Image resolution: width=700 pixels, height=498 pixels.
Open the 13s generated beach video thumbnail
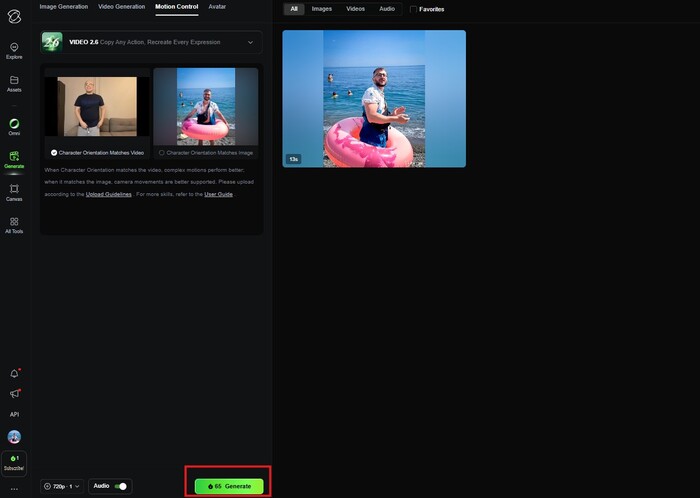pyautogui.click(x=374, y=98)
